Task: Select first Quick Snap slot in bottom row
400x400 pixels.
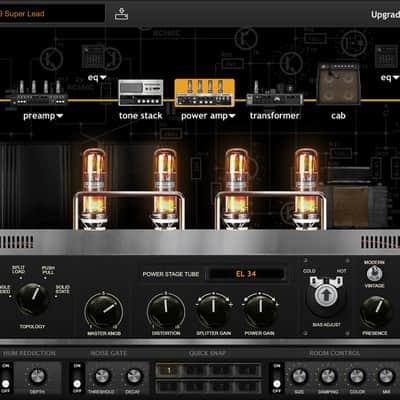Action: pos(169,387)
